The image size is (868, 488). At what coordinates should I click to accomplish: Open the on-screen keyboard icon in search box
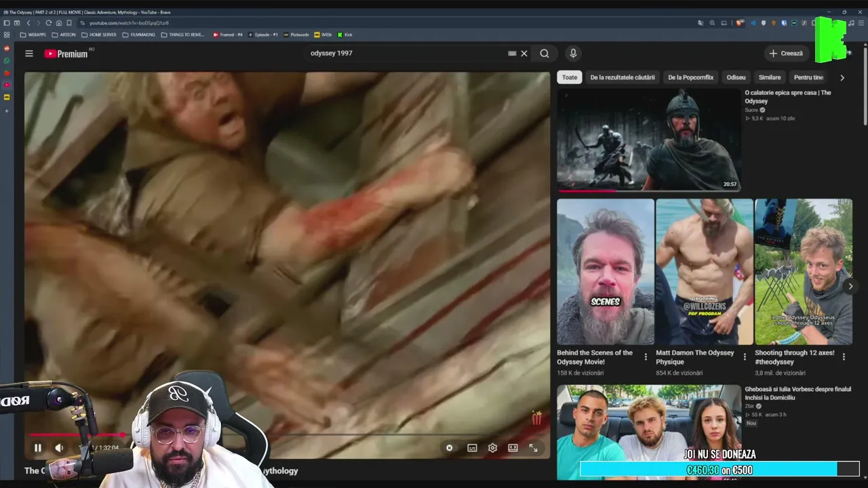tap(512, 54)
